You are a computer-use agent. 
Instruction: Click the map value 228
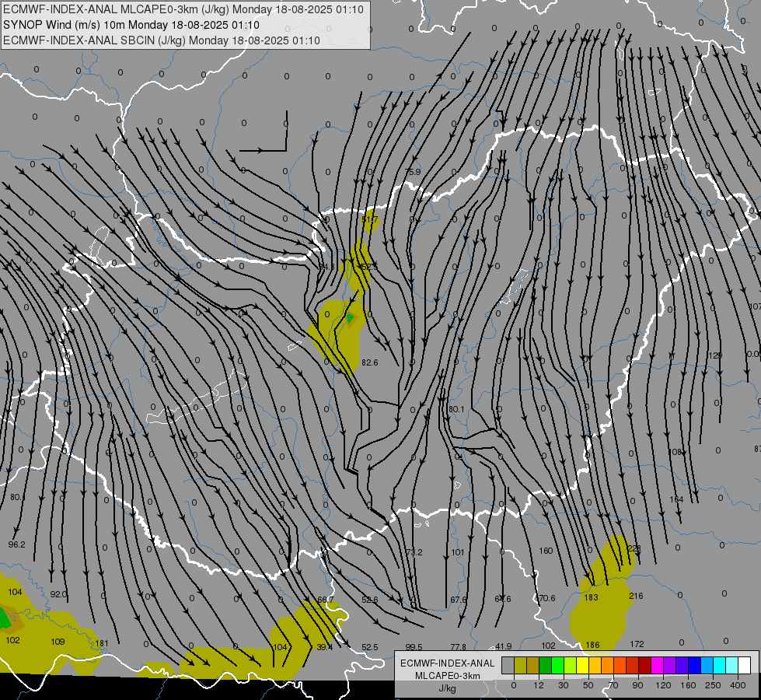[634, 548]
